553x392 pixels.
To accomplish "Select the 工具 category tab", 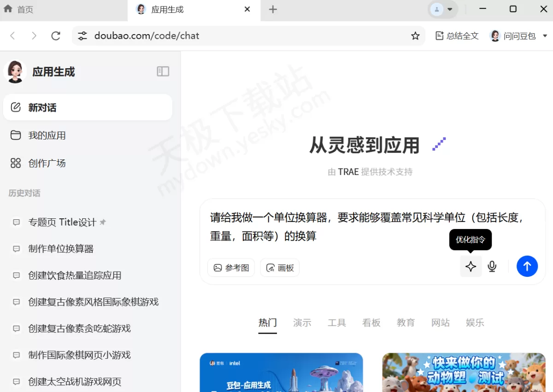I will pyautogui.click(x=337, y=322).
